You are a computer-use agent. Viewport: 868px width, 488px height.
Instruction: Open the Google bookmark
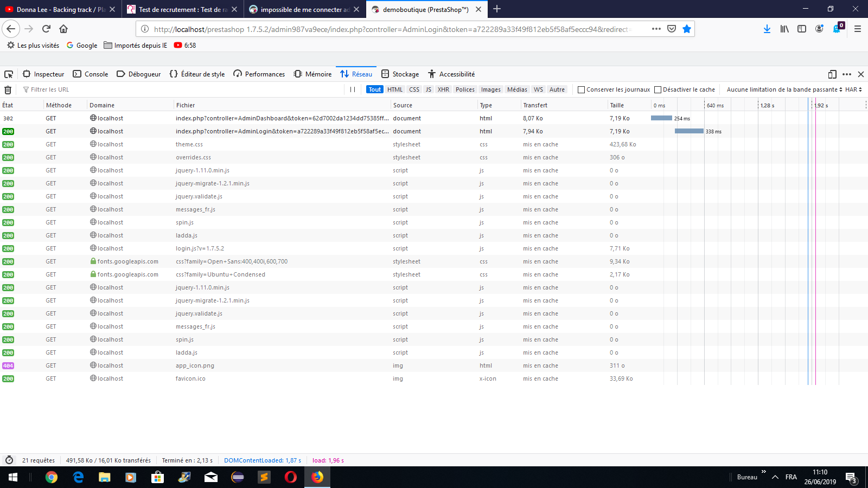[x=82, y=46]
